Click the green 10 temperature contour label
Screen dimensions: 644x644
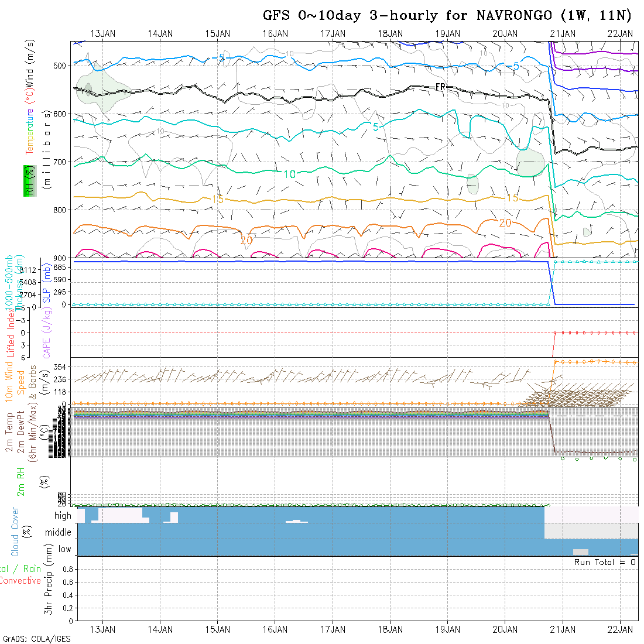coord(289,174)
